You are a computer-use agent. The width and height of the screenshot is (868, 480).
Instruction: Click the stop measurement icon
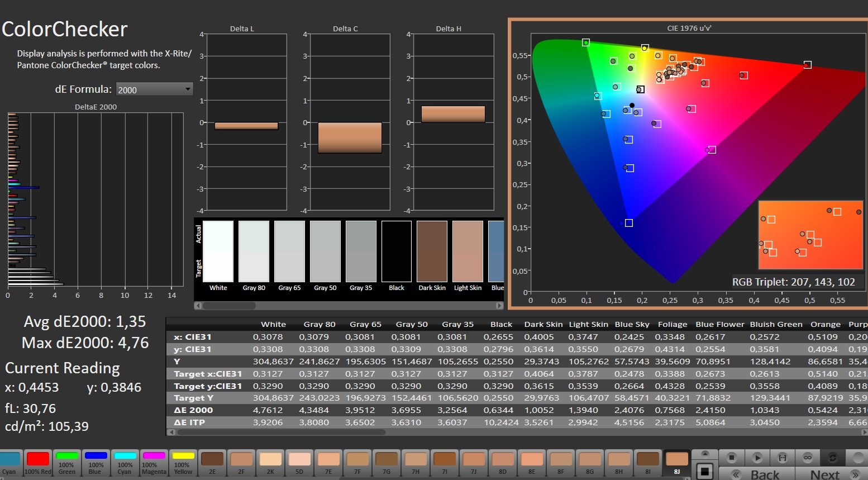[x=732, y=458]
